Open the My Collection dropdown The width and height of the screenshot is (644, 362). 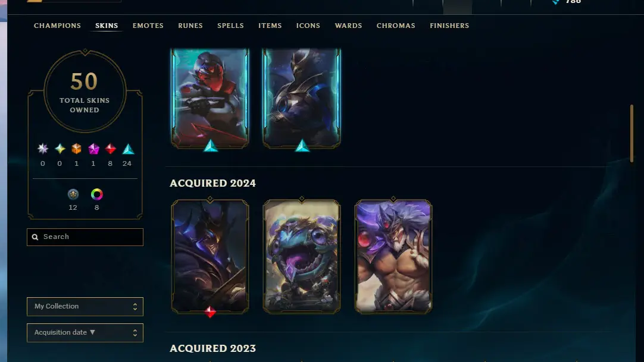pos(85,307)
